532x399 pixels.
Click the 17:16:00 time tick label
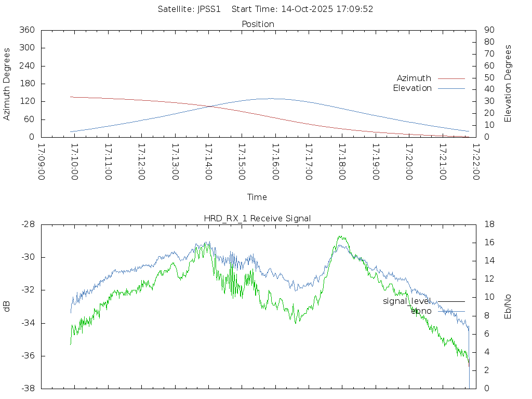click(275, 162)
